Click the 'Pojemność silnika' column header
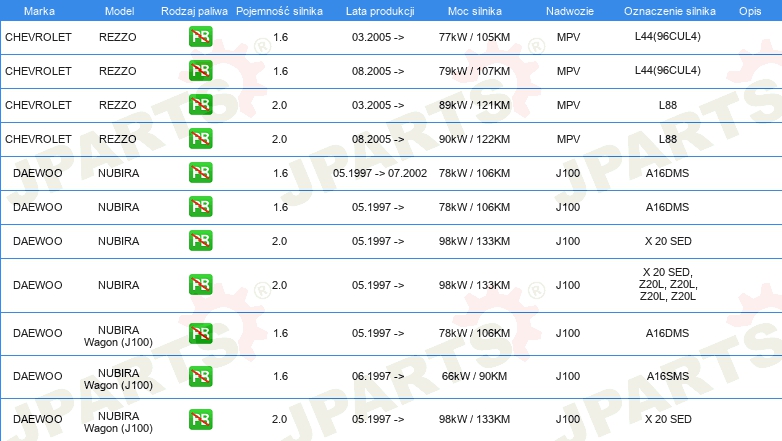 [279, 11]
